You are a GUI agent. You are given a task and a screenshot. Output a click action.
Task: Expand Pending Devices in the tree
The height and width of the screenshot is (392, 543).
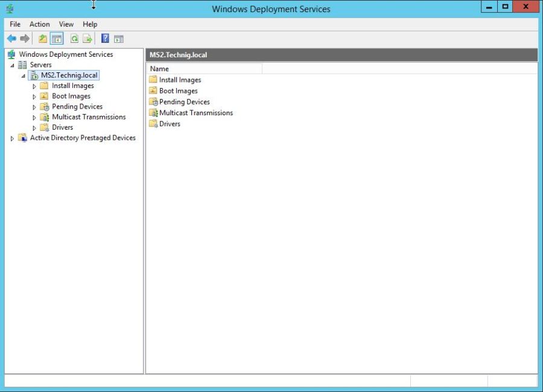[34, 107]
